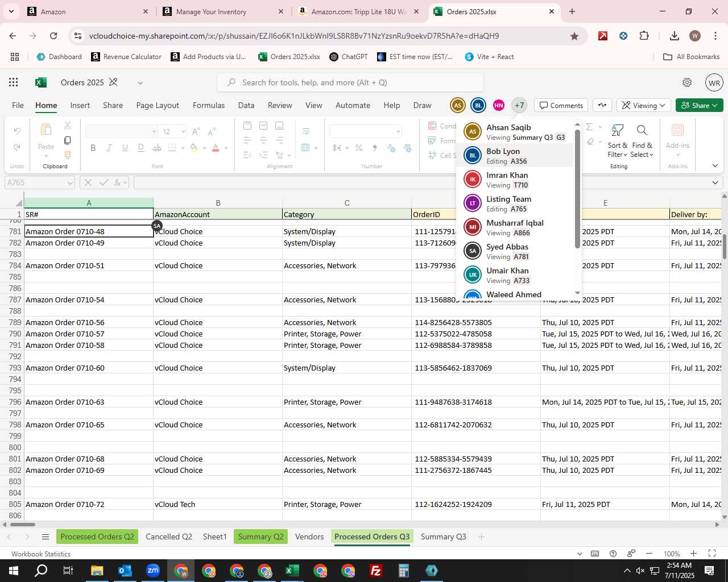This screenshot has width=728, height=582.
Task: Click the Font Color red swatch
Action: [216, 148]
